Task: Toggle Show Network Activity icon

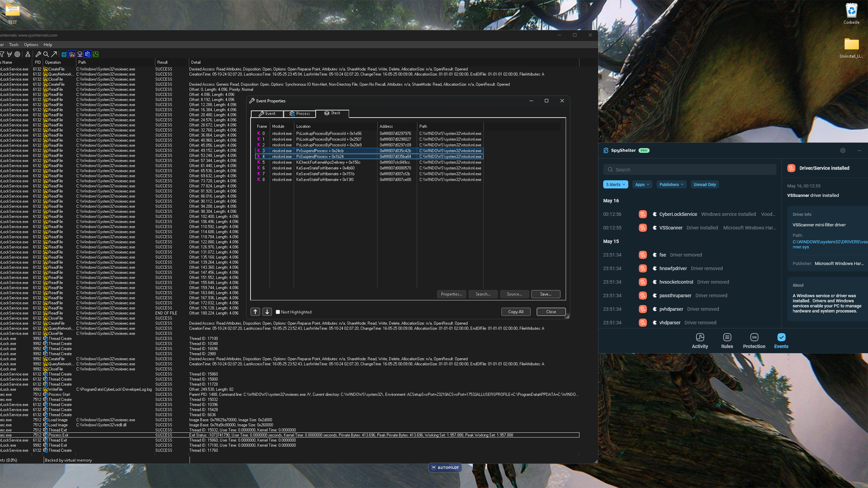Action: pos(80,54)
